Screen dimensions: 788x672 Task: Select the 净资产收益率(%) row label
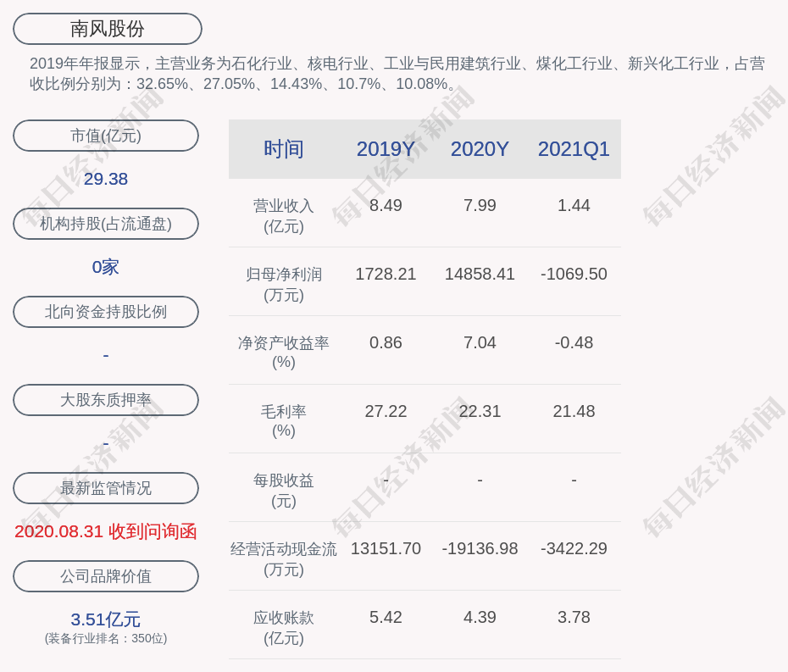284,353
